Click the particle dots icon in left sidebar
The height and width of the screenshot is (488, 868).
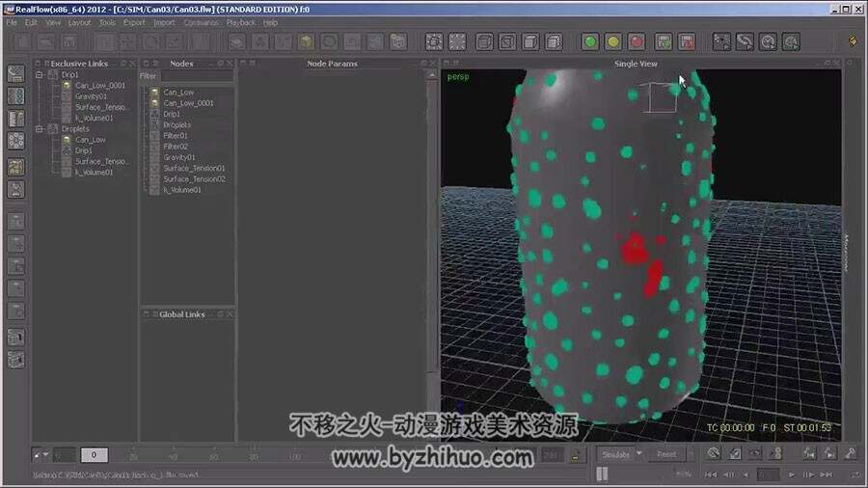pyautogui.click(x=16, y=141)
